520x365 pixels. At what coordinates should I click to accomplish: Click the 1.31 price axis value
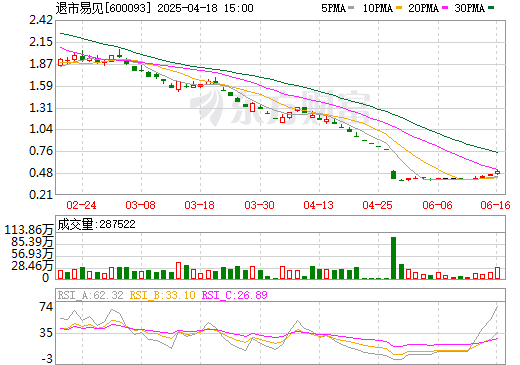click(41, 108)
